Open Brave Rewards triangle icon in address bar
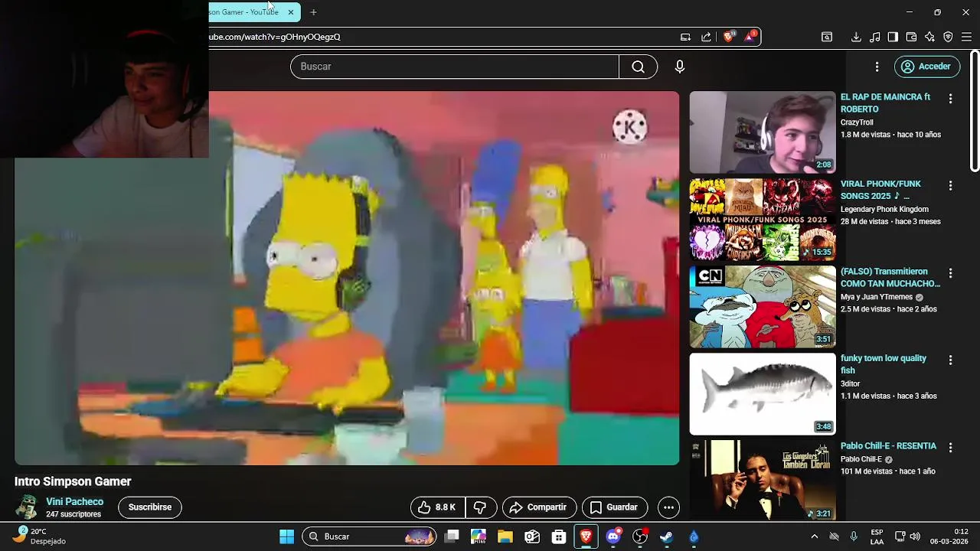 (x=750, y=37)
